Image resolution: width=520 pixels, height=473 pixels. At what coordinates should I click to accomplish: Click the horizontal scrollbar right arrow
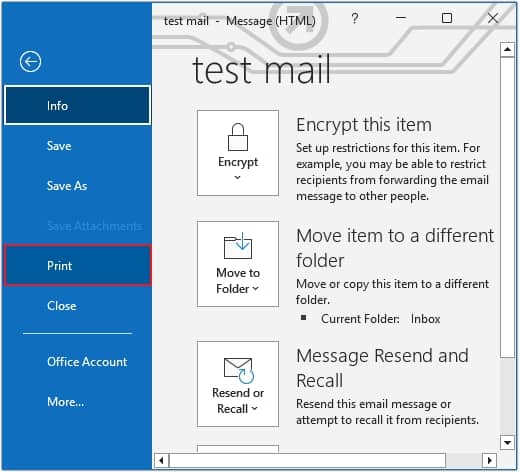pos(489,461)
